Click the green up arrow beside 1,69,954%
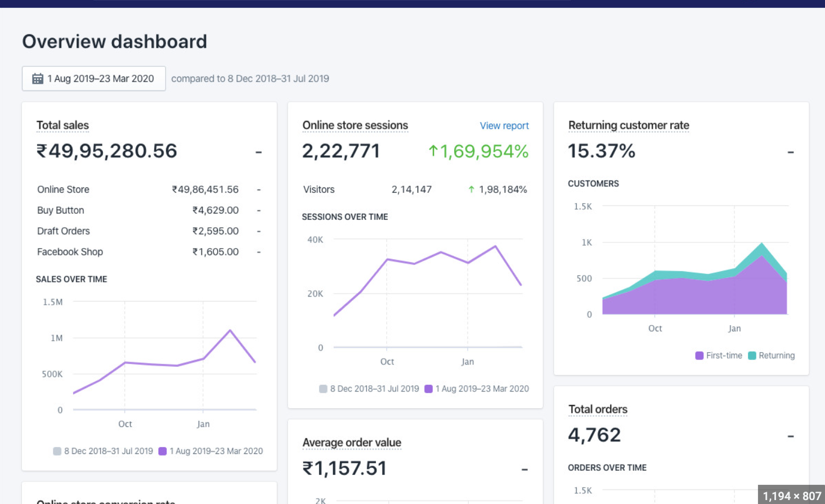Viewport: 825px width, 504px height. tap(433, 151)
